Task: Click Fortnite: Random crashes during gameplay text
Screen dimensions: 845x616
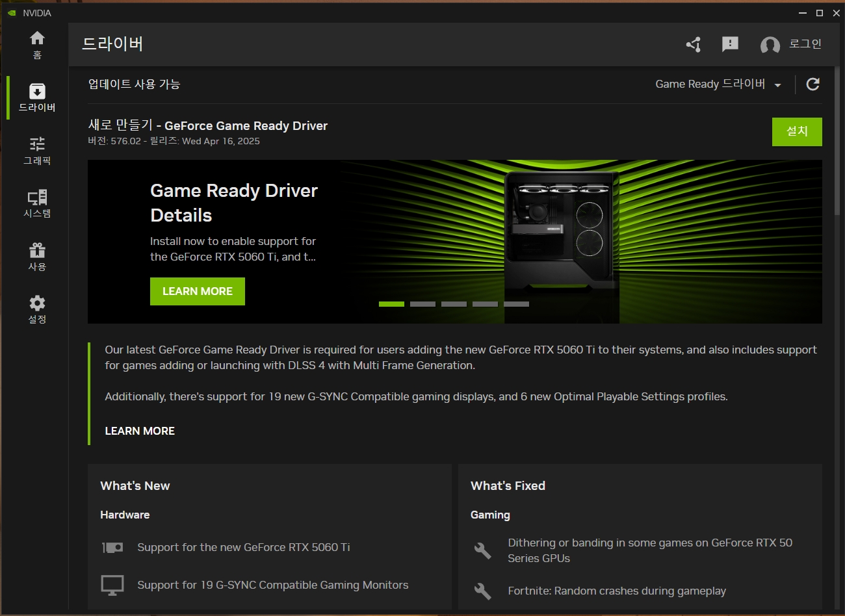Action: tap(617, 591)
